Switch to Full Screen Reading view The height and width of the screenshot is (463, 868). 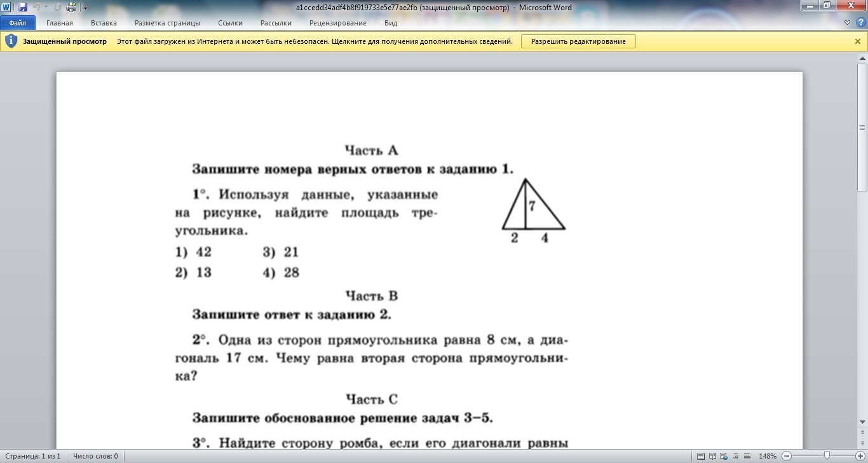712,456
